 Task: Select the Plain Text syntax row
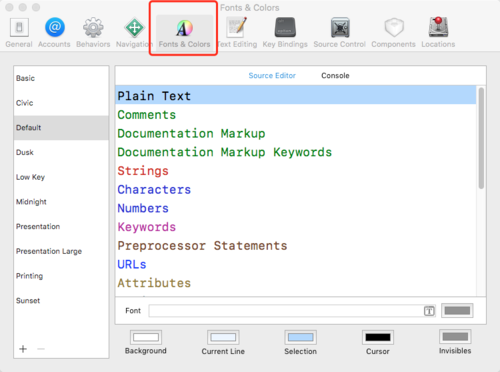[x=296, y=96]
